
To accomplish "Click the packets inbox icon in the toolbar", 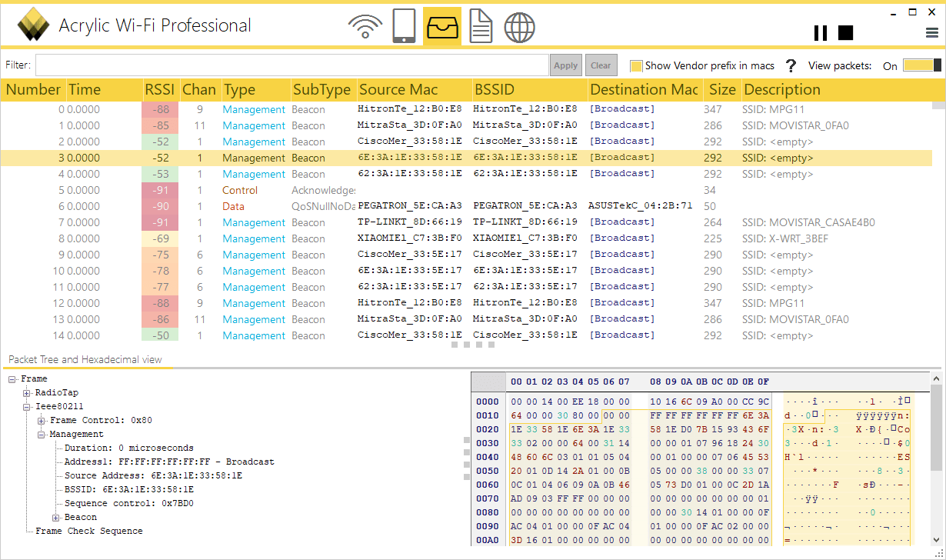I will [442, 25].
